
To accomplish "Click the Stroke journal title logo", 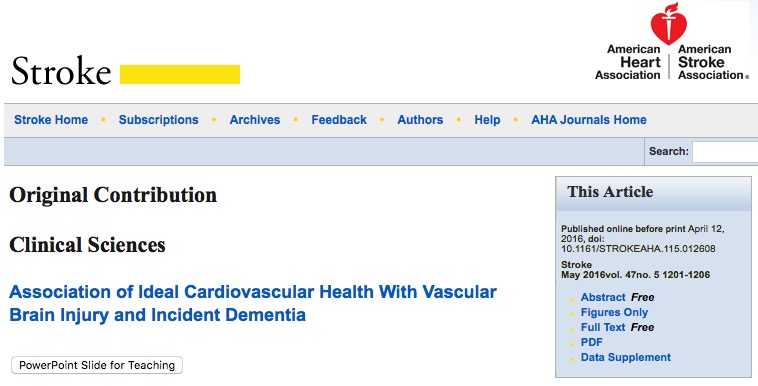I will click(x=61, y=72).
